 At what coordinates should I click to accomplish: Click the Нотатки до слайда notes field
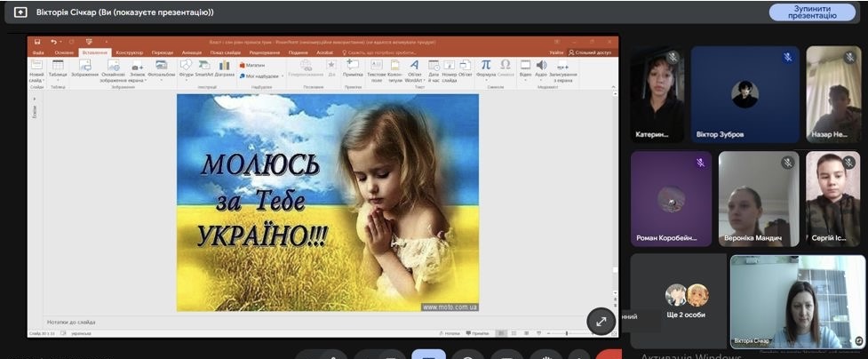(x=327, y=322)
